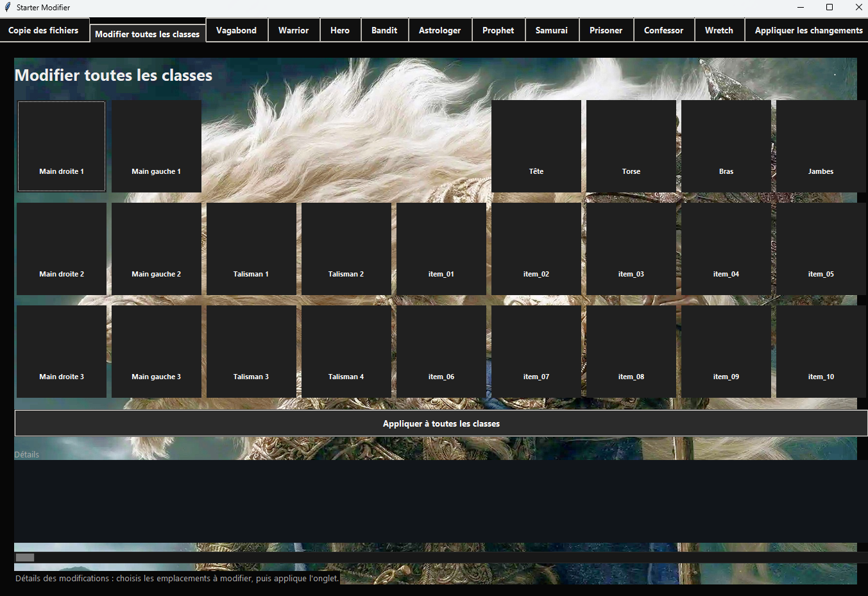Select the Jambes armor slot
The width and height of the screenshot is (868, 596).
(821, 146)
